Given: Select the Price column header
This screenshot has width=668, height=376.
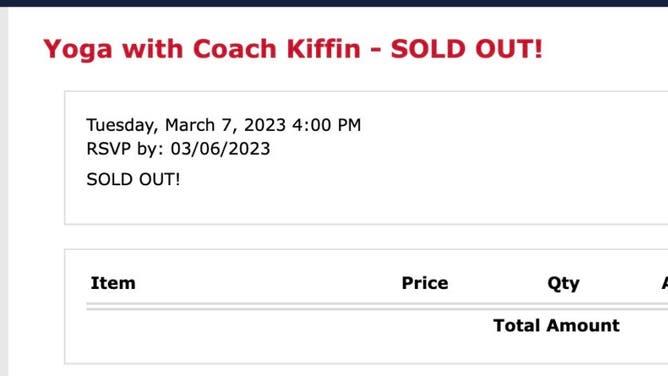Looking at the screenshot, I should tap(425, 283).
